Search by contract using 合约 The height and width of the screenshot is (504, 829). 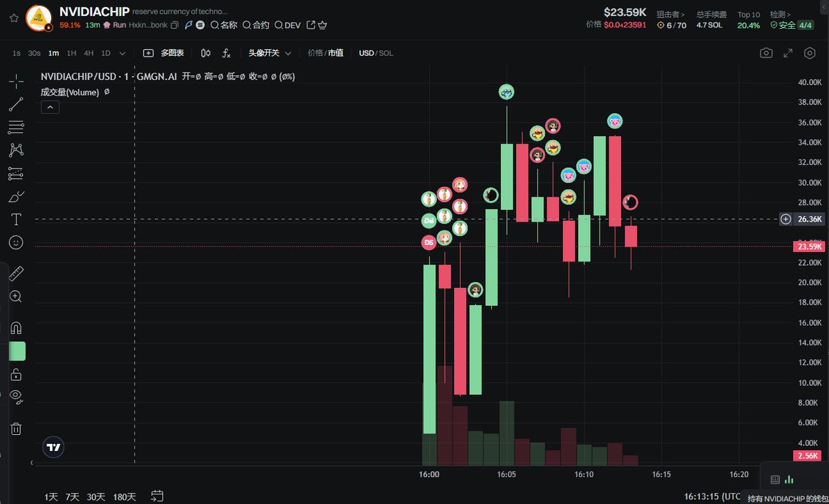(256, 25)
